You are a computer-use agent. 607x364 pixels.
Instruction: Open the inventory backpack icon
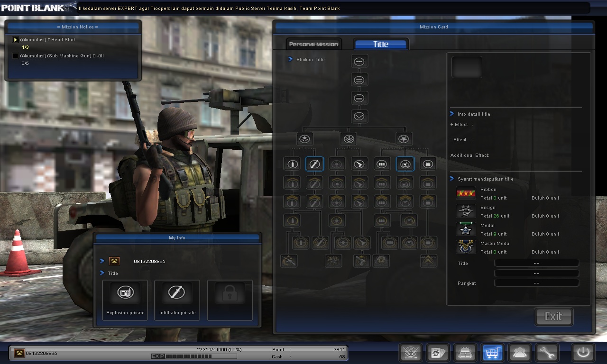point(465,353)
